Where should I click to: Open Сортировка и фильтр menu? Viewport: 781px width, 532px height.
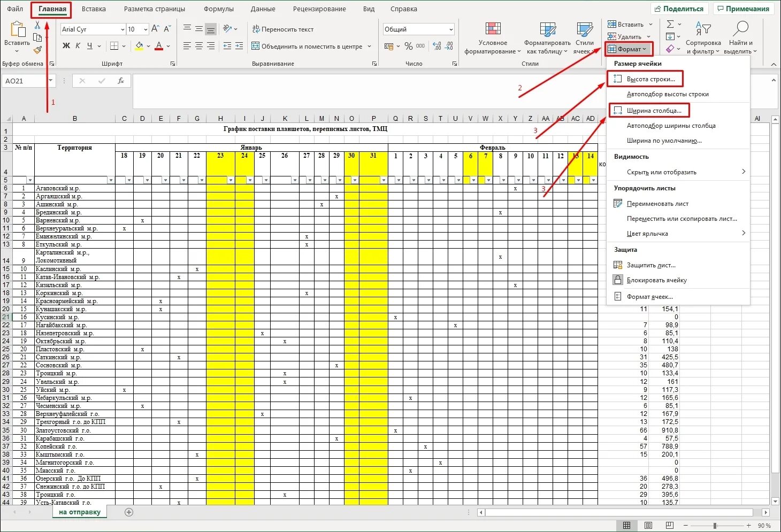point(703,38)
